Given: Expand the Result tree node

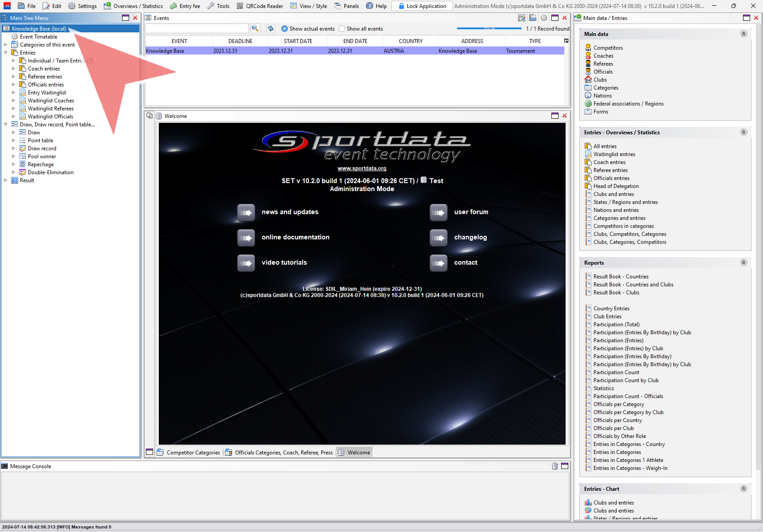Looking at the screenshot, I should [x=5, y=180].
